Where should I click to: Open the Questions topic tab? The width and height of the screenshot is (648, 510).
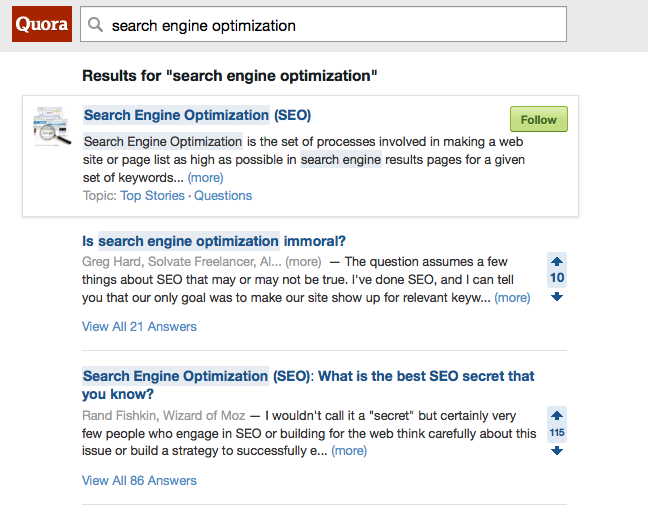tap(223, 196)
